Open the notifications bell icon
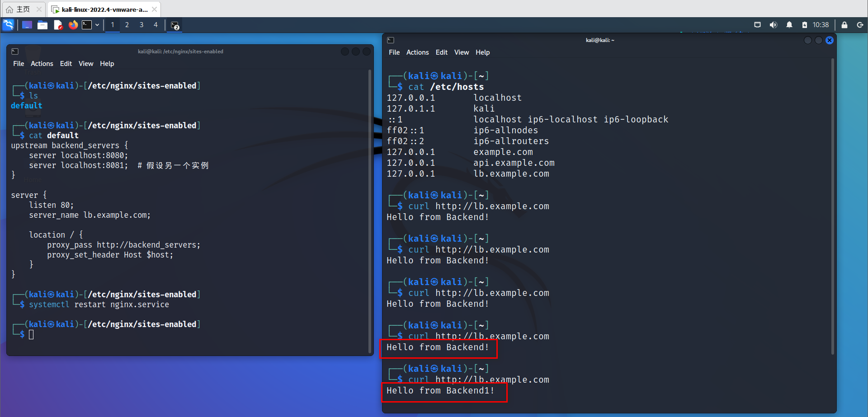Image resolution: width=868 pixels, height=417 pixels. point(789,25)
